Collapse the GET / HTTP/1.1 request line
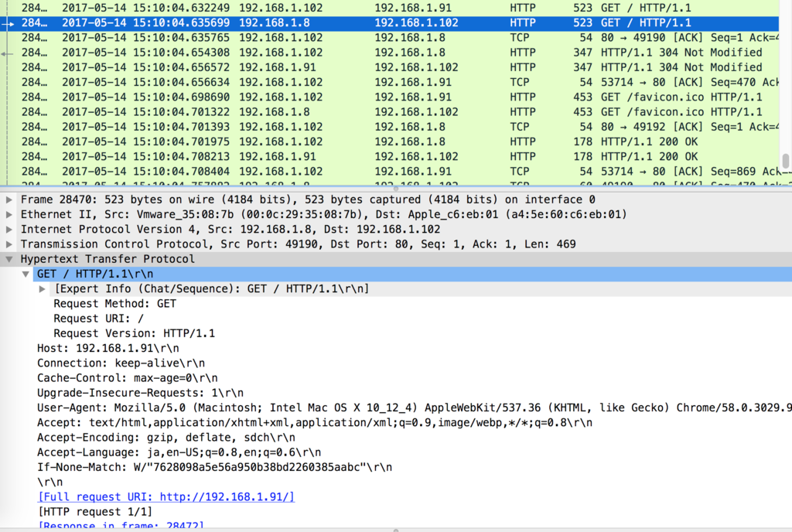 (26, 273)
